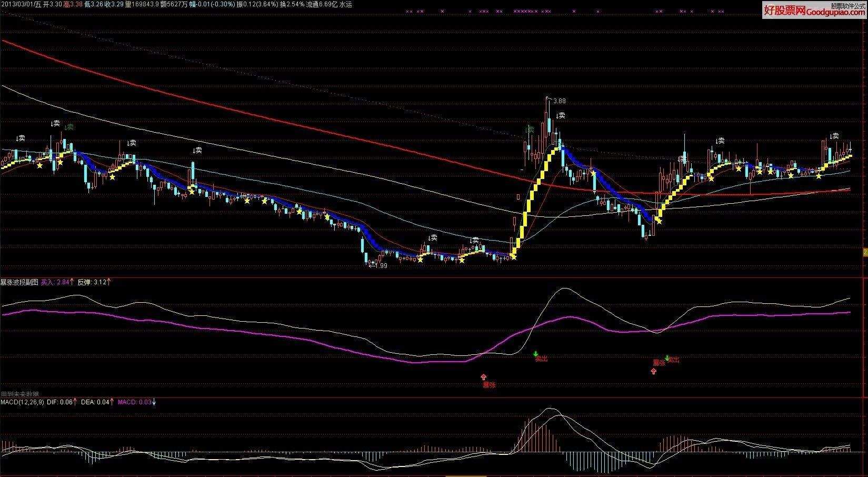Screen dimensions: 868x477
Task: Click the low price 低3.26
Action: pos(94,4)
